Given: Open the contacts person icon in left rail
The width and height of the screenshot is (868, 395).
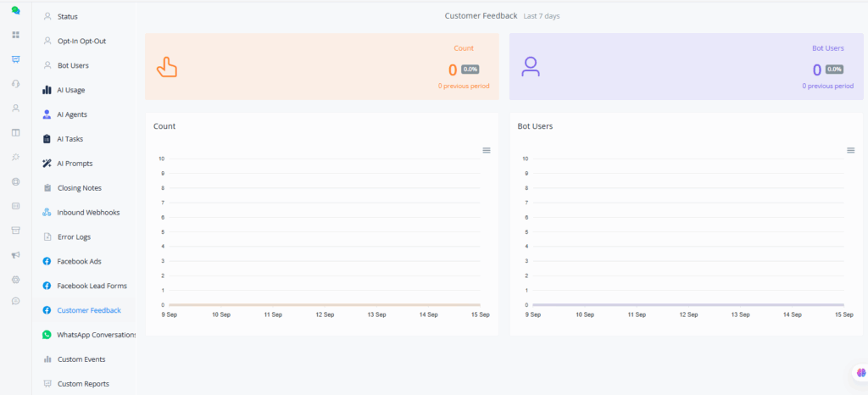Looking at the screenshot, I should coord(15,108).
